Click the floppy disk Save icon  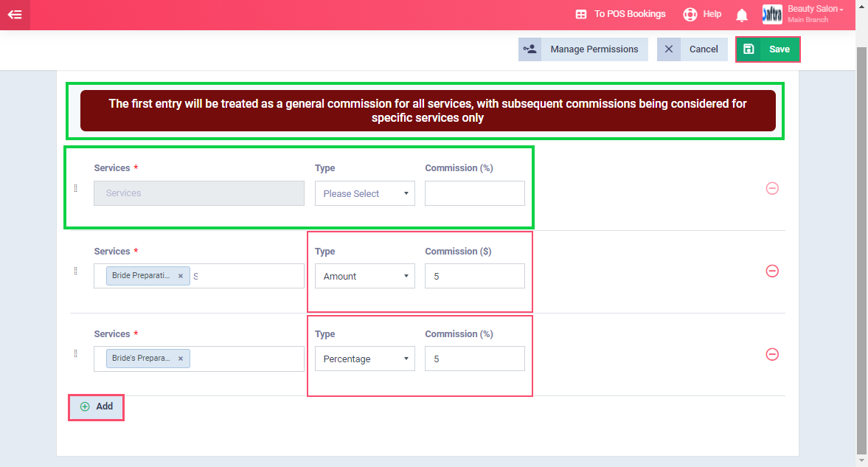click(749, 49)
